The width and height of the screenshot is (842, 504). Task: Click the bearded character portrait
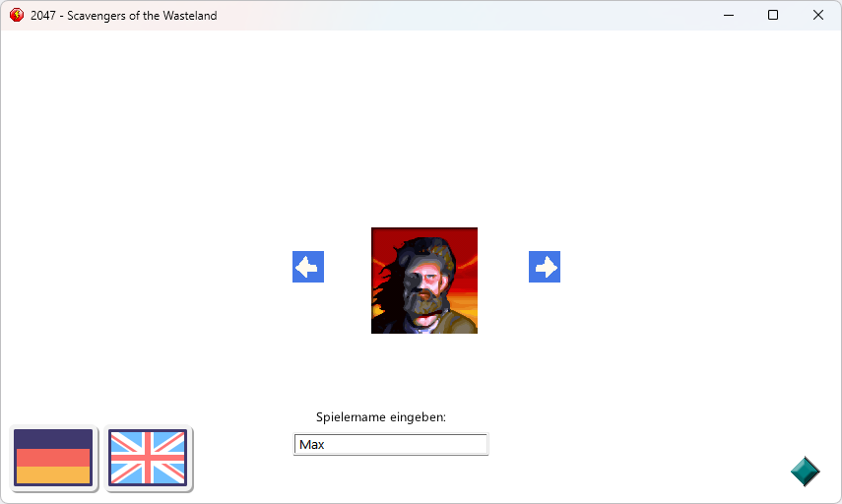pyautogui.click(x=424, y=281)
